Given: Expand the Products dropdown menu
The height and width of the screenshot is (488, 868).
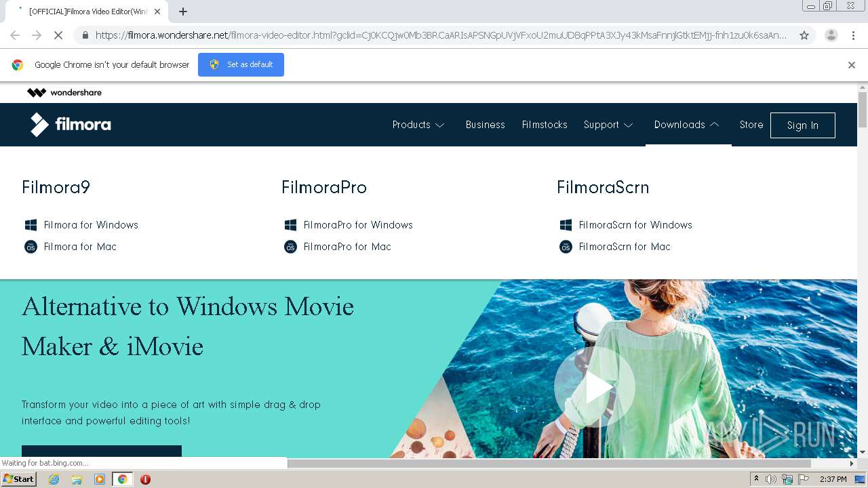Looking at the screenshot, I should click(418, 125).
